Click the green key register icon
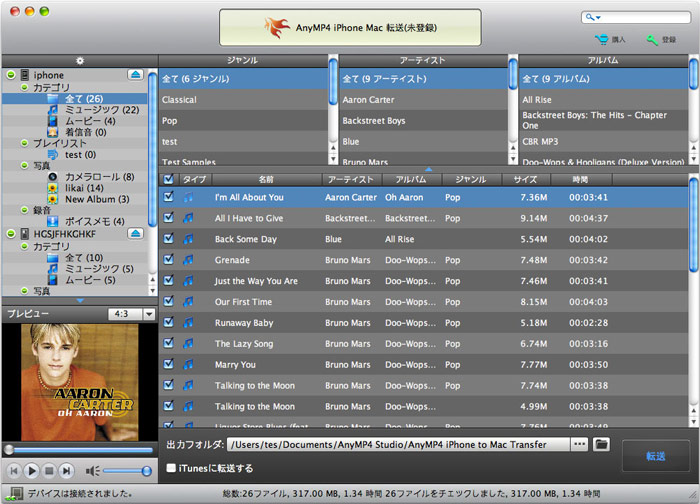The width and height of the screenshot is (700, 504). (653, 40)
